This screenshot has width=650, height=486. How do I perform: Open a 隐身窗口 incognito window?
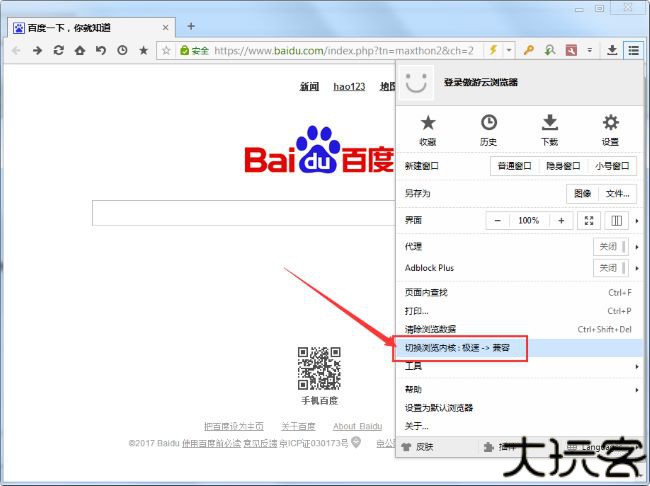(x=563, y=166)
